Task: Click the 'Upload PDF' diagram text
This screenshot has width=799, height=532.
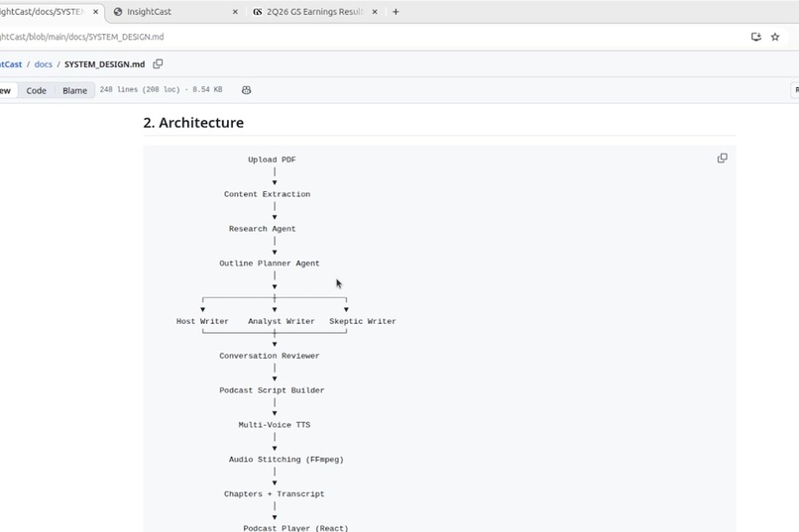Action: tap(272, 160)
